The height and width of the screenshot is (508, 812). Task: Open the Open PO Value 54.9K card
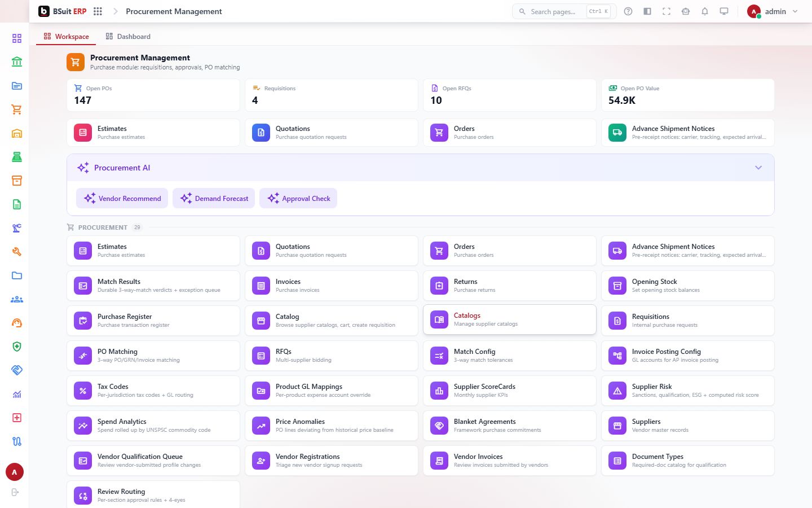688,95
